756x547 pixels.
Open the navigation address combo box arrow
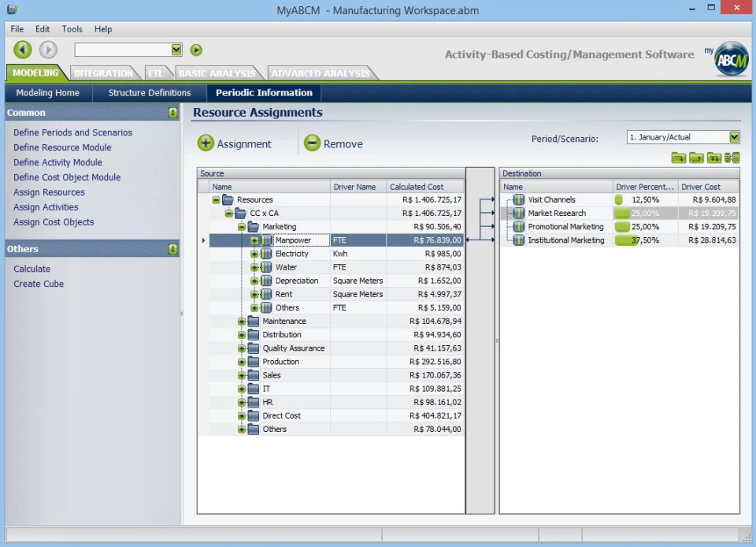[176, 49]
